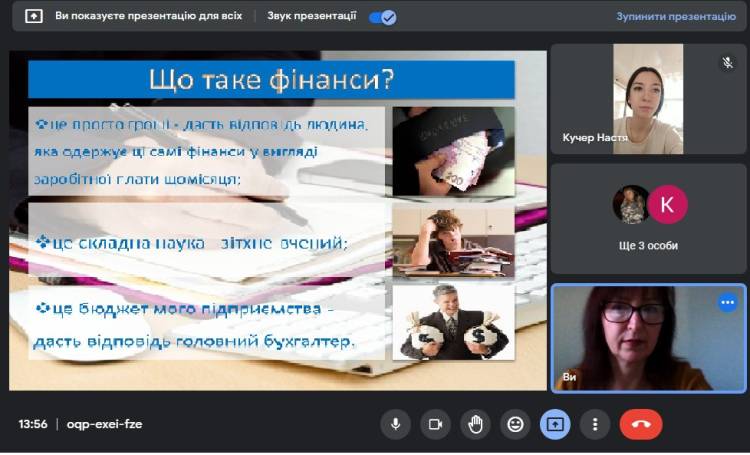This screenshot has width=750, height=455.
Task: Leave the call with the red hang-up button
Action: point(641,424)
